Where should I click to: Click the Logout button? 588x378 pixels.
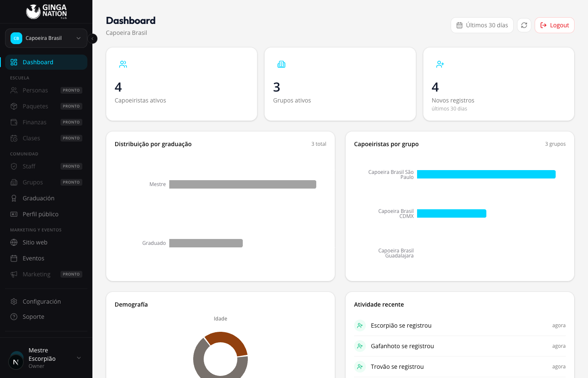tap(554, 25)
